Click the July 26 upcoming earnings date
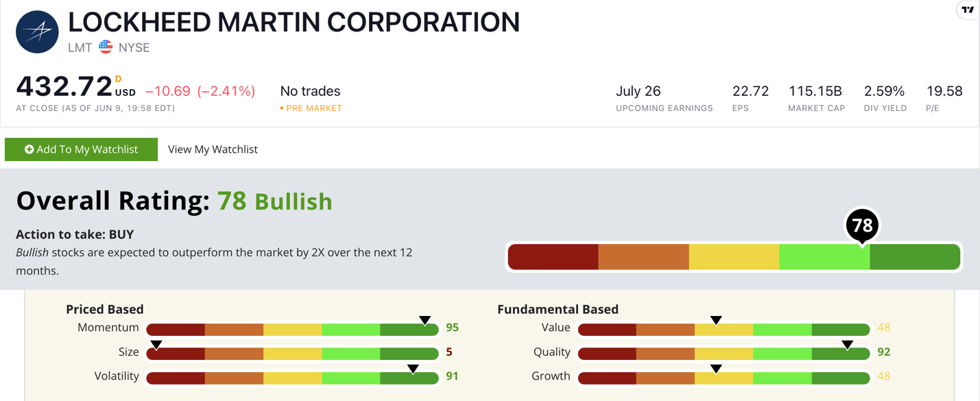 pyautogui.click(x=638, y=91)
